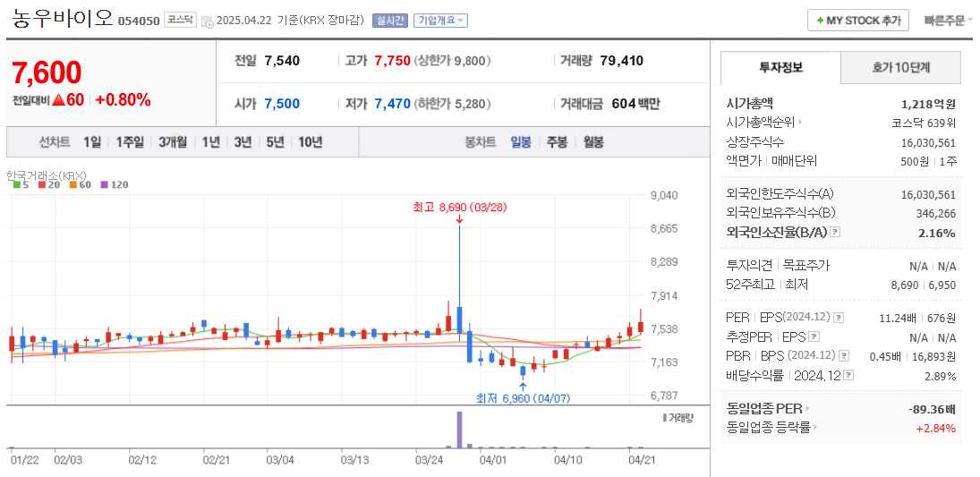Select the 주봉 candle chart
This screenshot has height=477, width=980.
pos(557,142)
